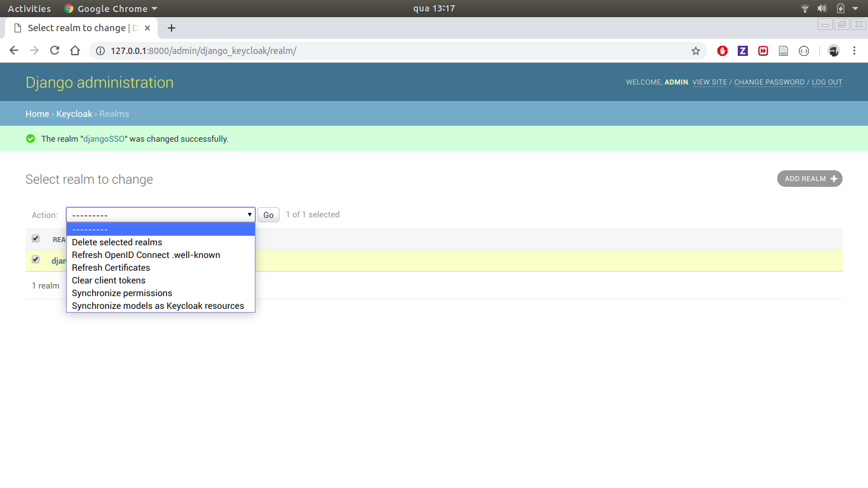The height and width of the screenshot is (488, 868).
Task: Open a new browser tab
Action: pyautogui.click(x=172, y=28)
